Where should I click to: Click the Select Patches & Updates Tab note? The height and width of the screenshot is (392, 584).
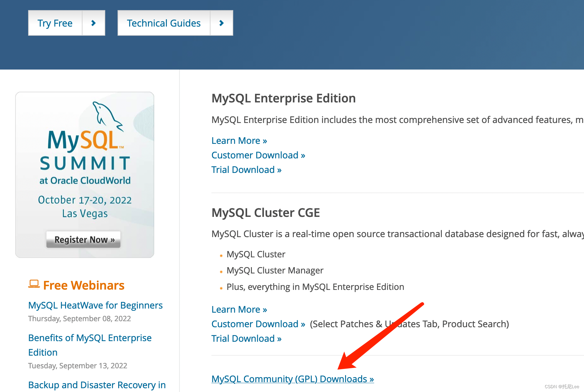pos(409,324)
